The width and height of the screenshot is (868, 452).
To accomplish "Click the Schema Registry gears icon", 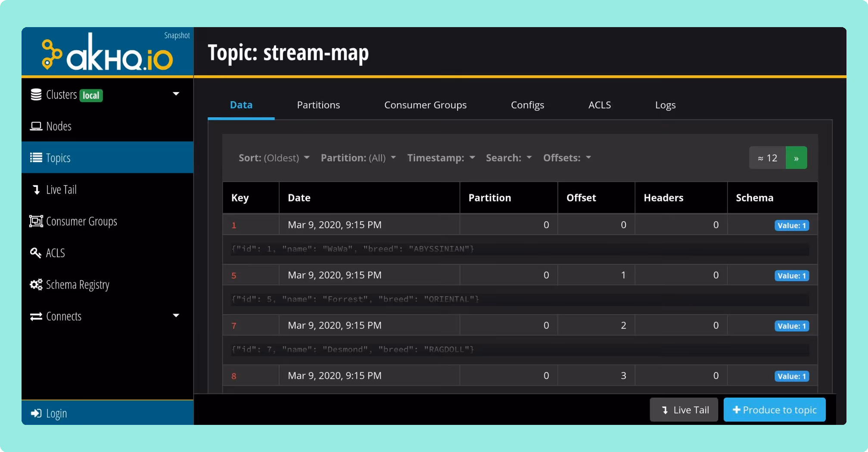I will (x=36, y=285).
